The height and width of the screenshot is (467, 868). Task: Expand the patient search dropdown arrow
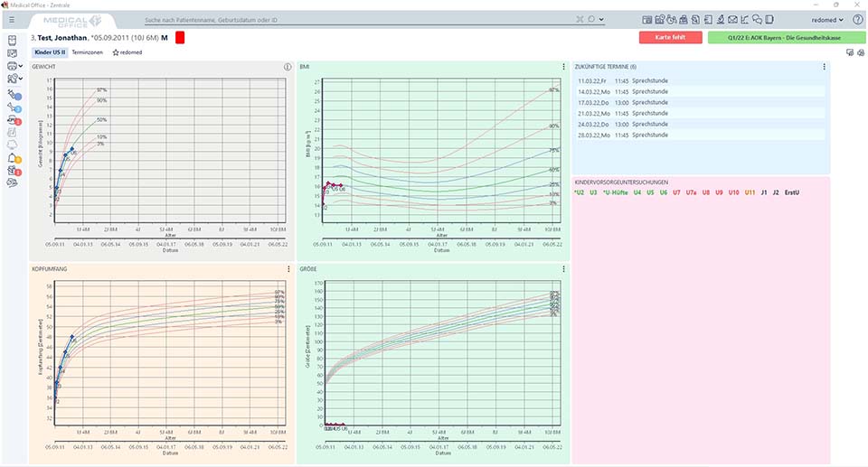pyautogui.click(x=602, y=20)
